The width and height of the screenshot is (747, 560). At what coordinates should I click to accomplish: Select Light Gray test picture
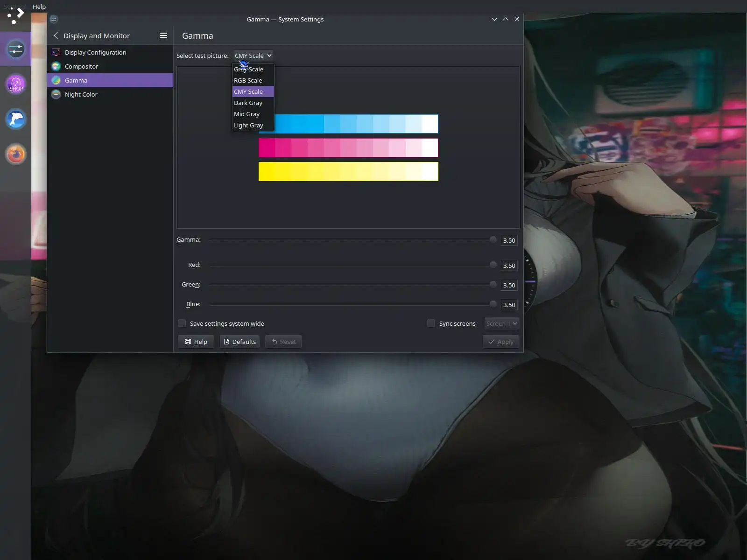[253, 125]
